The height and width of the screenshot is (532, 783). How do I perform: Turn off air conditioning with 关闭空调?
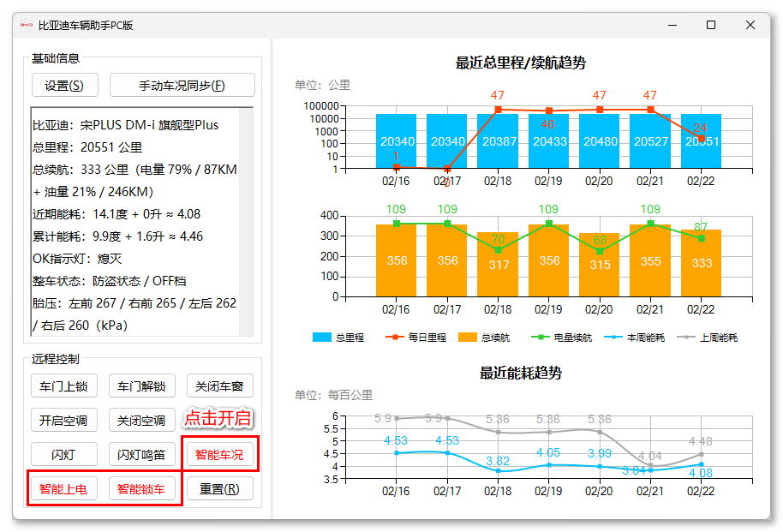click(x=142, y=420)
